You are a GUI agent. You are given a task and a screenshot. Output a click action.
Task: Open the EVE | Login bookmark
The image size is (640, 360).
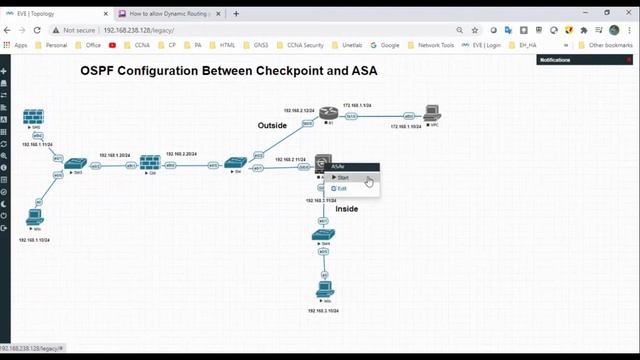pos(481,45)
